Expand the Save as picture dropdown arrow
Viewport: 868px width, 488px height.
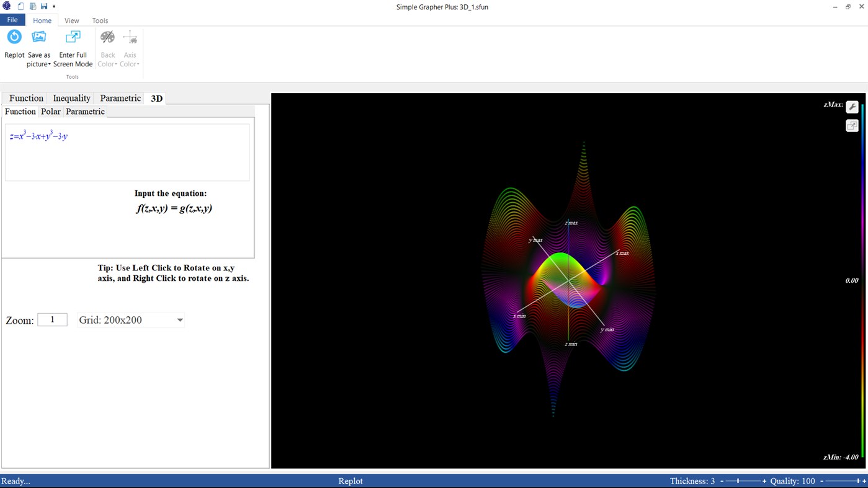tap(49, 64)
